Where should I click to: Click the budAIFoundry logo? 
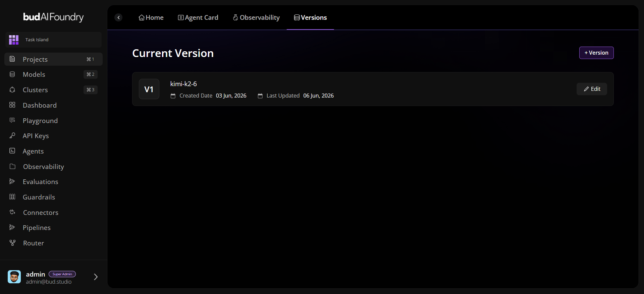53,17
